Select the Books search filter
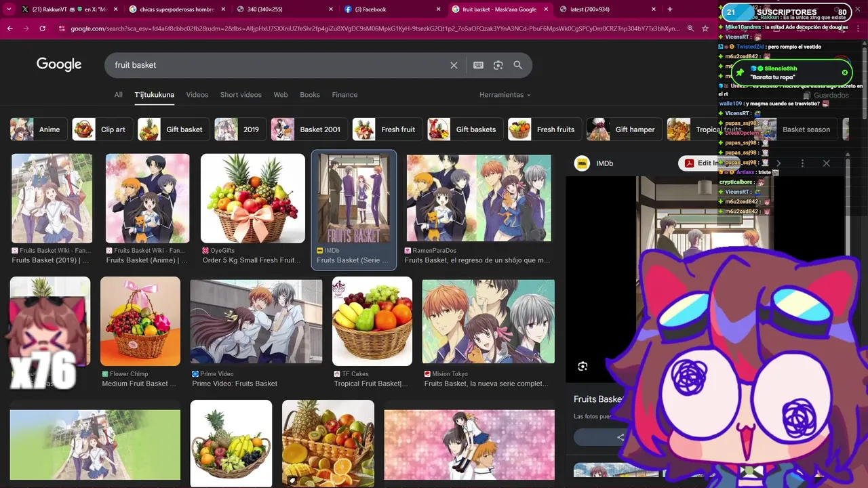Image resolution: width=868 pixels, height=488 pixels. [310, 95]
